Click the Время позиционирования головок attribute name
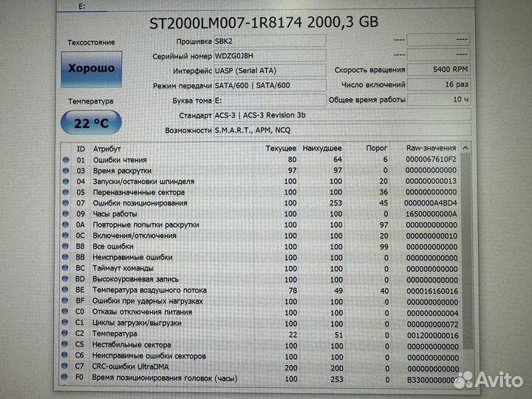This screenshot has width=532, height=399. pos(165,378)
